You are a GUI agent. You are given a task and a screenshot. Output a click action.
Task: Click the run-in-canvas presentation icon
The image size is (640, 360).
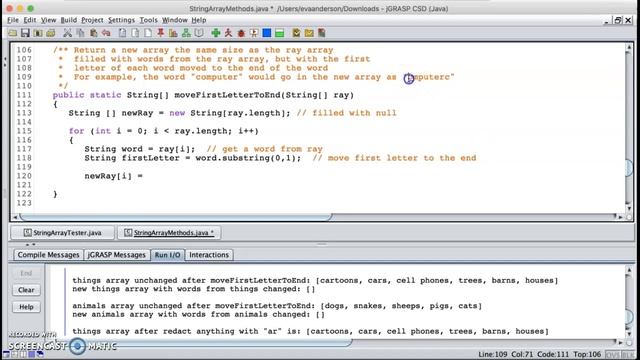(x=254, y=33)
